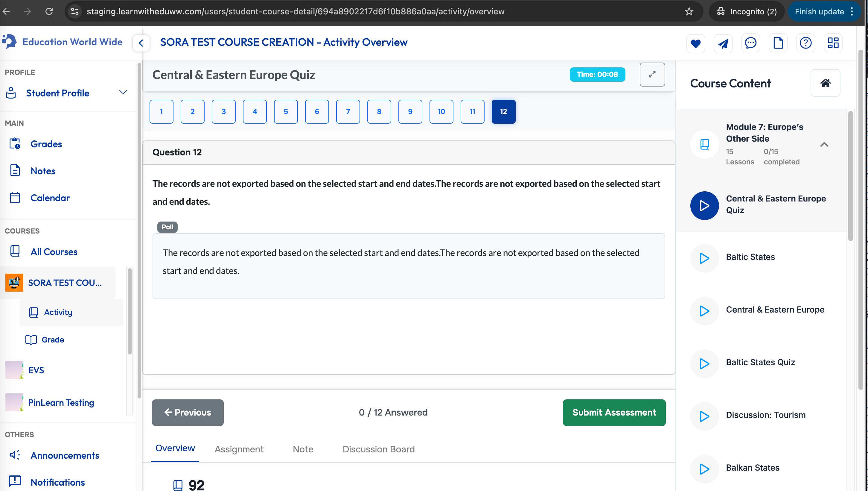Go back with the Previous button
The image size is (868, 491).
coord(188,413)
